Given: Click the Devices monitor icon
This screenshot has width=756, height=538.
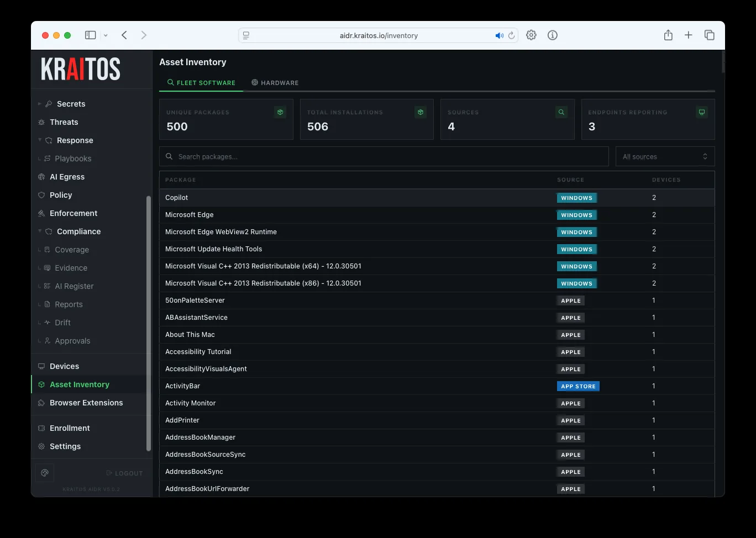Looking at the screenshot, I should [x=41, y=366].
